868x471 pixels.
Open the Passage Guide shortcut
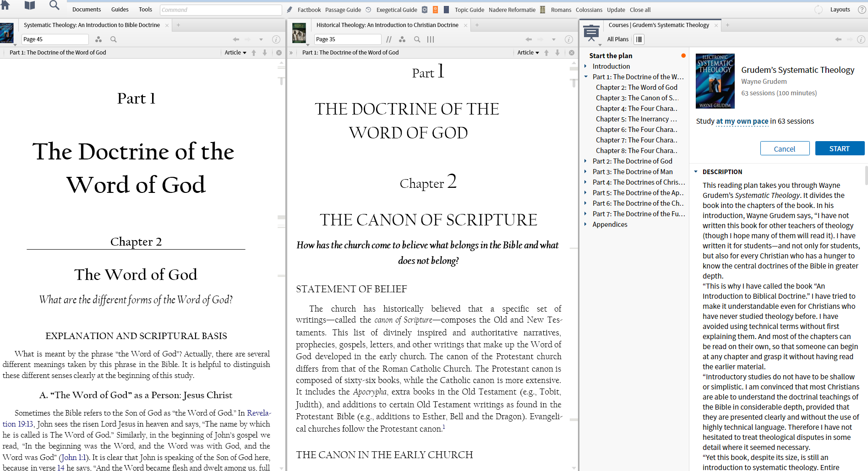[343, 10]
